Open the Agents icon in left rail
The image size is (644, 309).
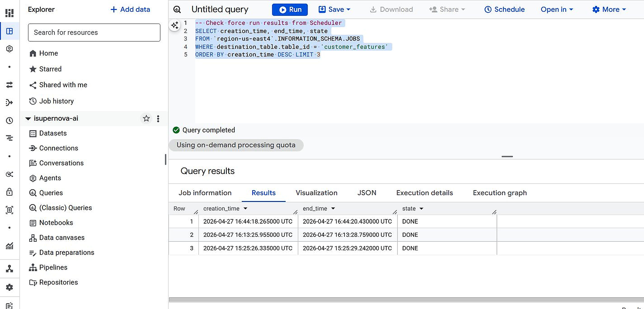pyautogui.click(x=9, y=49)
